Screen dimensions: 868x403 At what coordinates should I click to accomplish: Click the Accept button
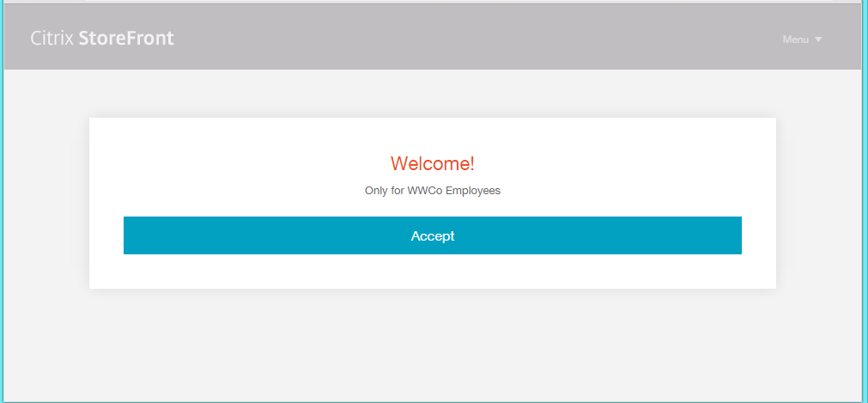coord(432,235)
